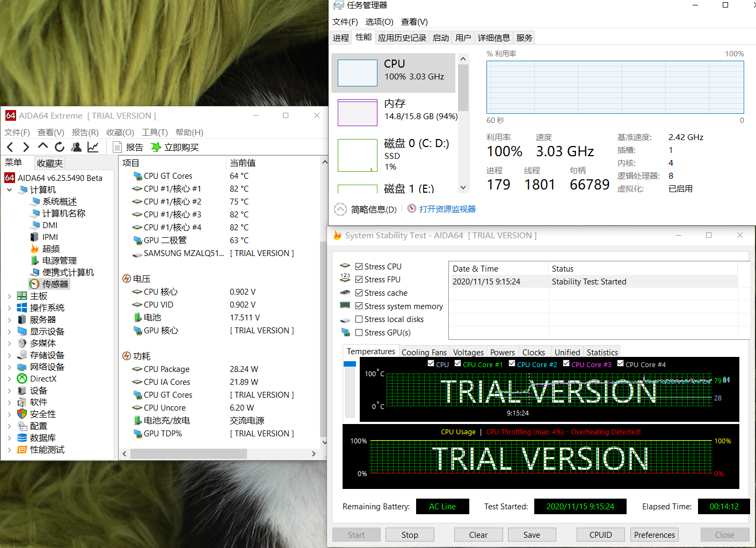Uncheck the Stress FPU checkbox
The image size is (756, 548).
pos(359,279)
